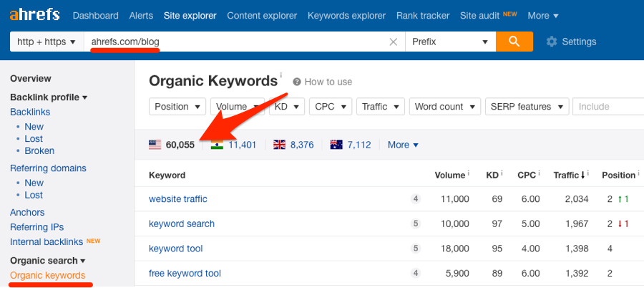Screen dimensions: 644x288
Task: Open the http + https protocol dropdown
Action: click(x=47, y=42)
